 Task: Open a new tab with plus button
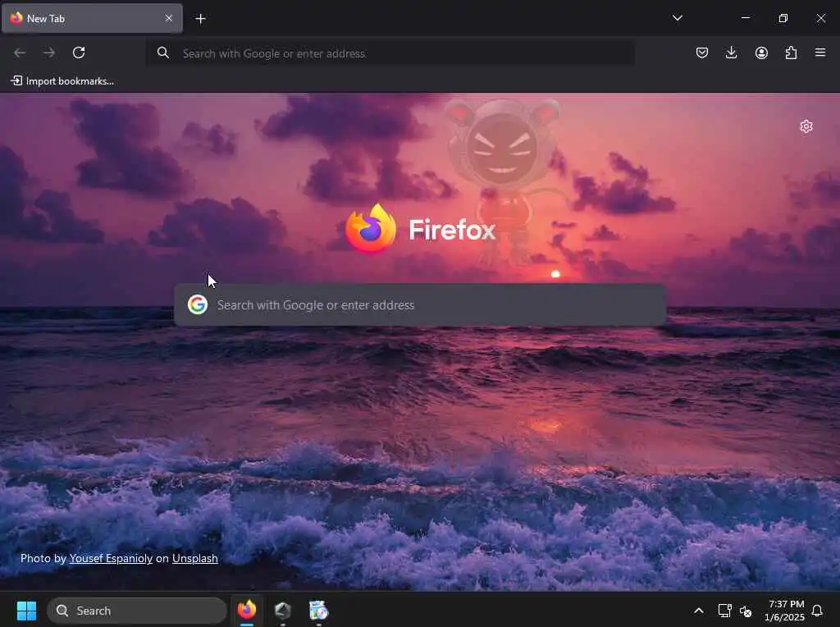[x=200, y=19]
